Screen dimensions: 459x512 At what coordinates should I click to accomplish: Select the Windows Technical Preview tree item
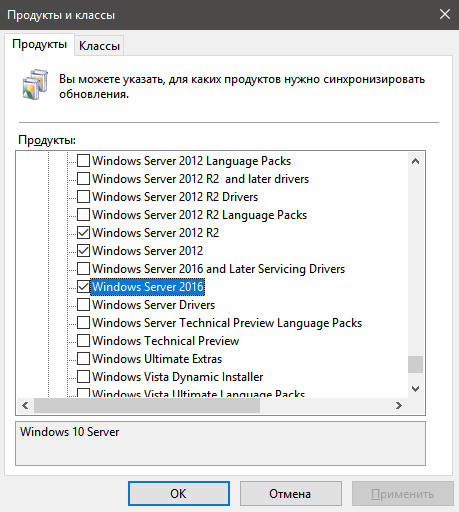pyautogui.click(x=165, y=341)
